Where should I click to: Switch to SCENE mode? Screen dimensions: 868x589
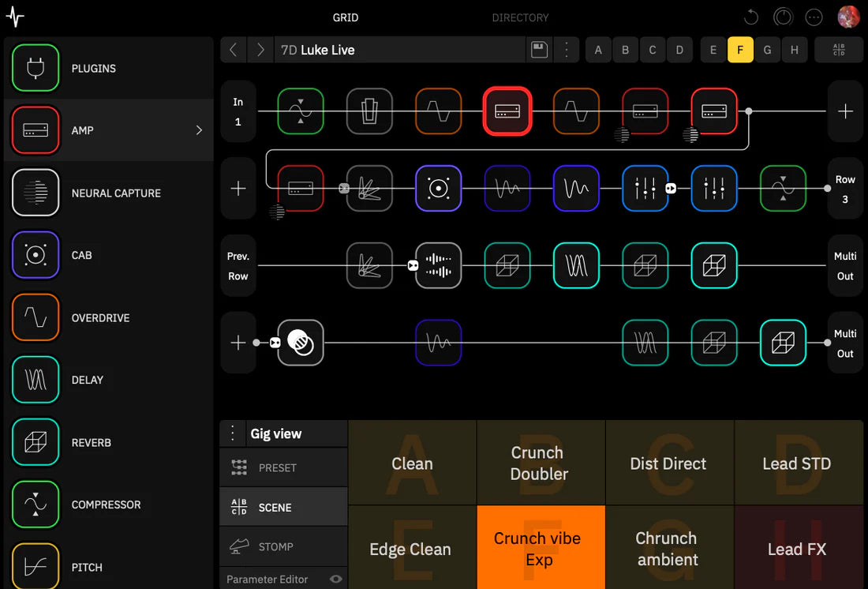282,506
